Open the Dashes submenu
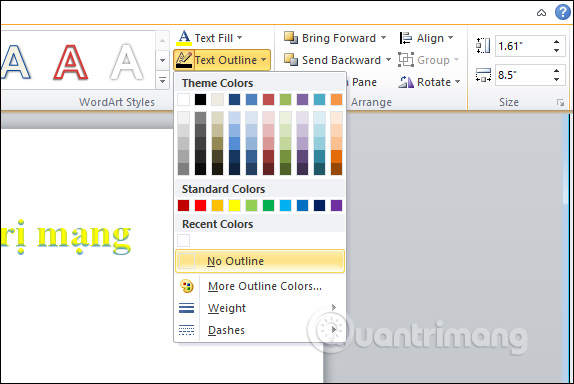The width and height of the screenshot is (574, 384). pyautogui.click(x=260, y=330)
